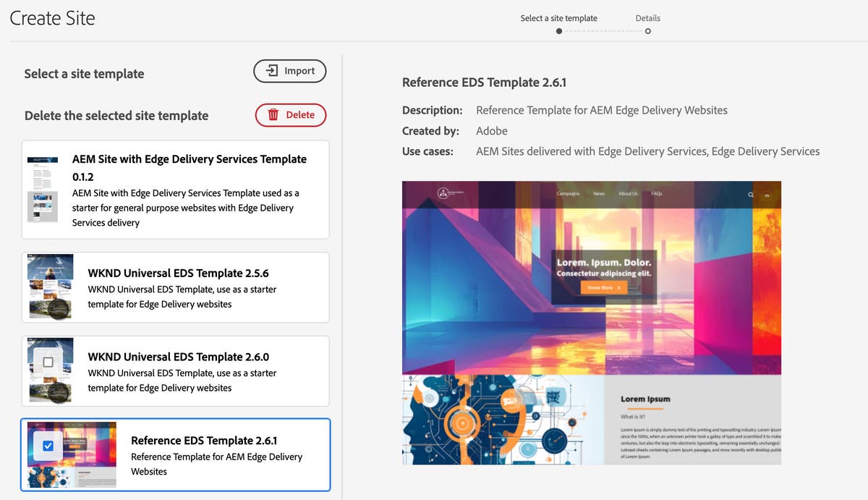Viewport: 868px width, 500px height.
Task: Click the Created by value Adobe
Action: tap(492, 131)
